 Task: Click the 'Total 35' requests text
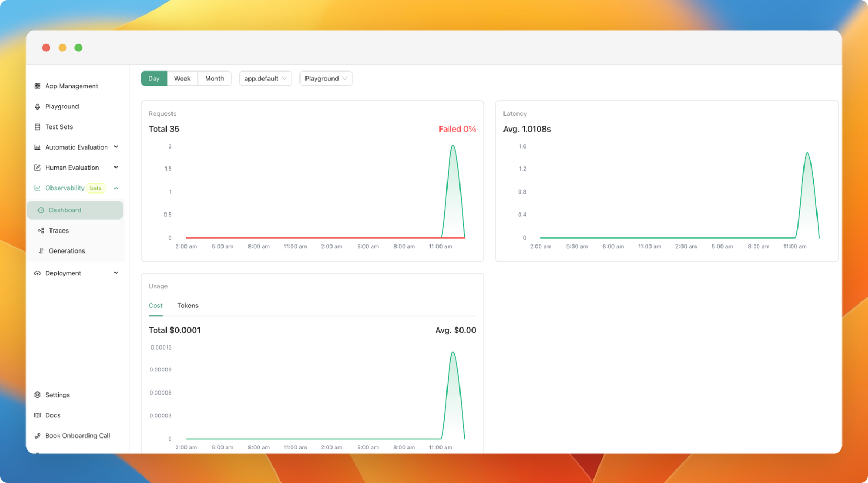164,129
